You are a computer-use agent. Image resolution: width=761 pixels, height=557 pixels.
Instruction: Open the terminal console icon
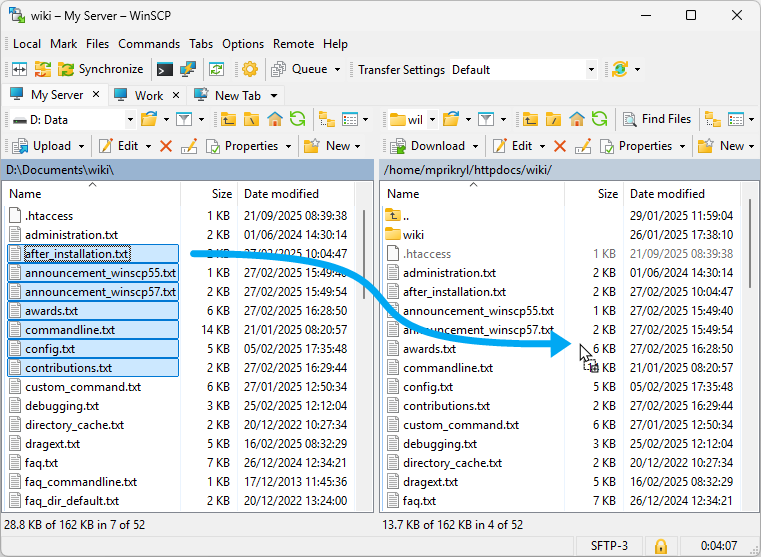pyautogui.click(x=164, y=69)
